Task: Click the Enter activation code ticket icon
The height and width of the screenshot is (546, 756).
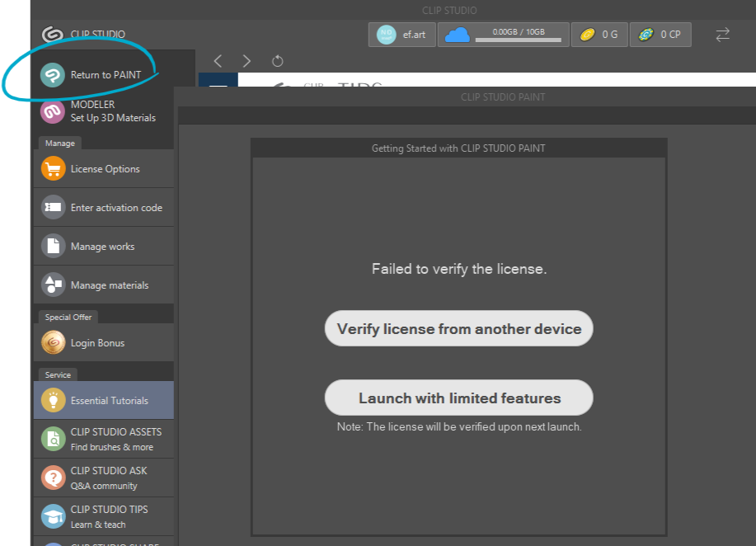Action: click(53, 207)
